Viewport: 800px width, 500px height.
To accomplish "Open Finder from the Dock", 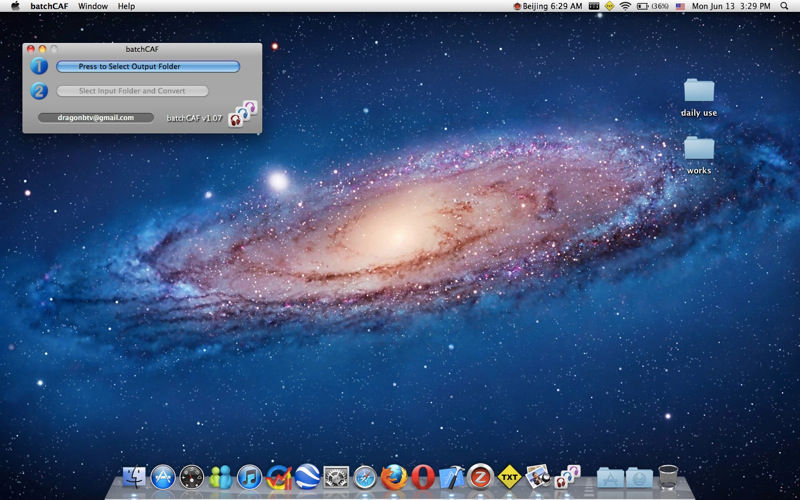I will [134, 478].
